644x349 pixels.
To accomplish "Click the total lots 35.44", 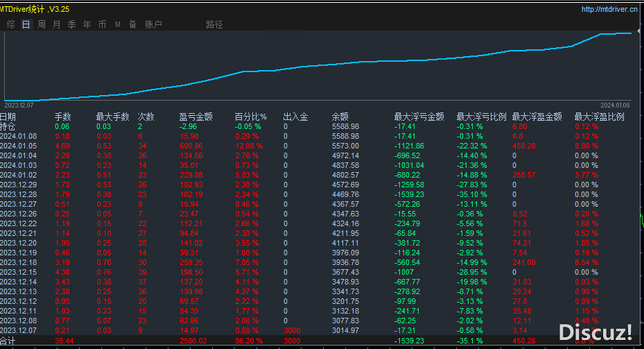I will point(64,341).
